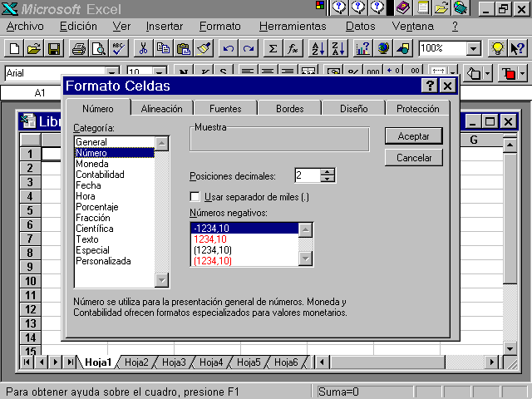This screenshot has height=399, width=532.
Task: Open the font color dropdown arrow
Action: (x=523, y=73)
